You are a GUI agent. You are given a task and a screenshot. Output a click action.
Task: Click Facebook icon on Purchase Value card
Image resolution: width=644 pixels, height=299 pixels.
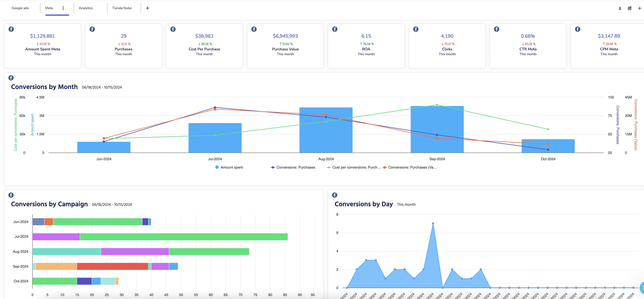point(254,29)
